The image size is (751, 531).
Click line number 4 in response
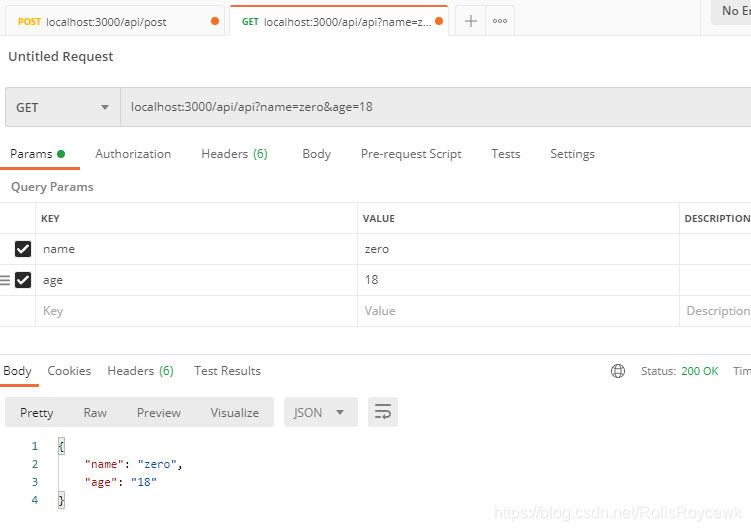point(35,500)
